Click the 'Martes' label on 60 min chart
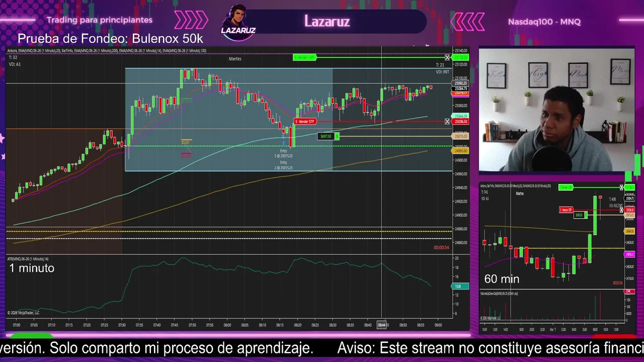 (x=520, y=193)
